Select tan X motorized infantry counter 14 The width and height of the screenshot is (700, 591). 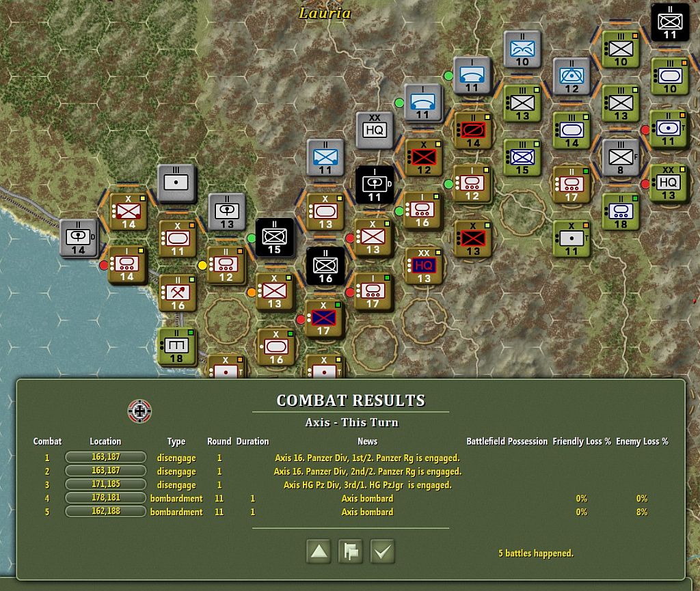pos(128,212)
